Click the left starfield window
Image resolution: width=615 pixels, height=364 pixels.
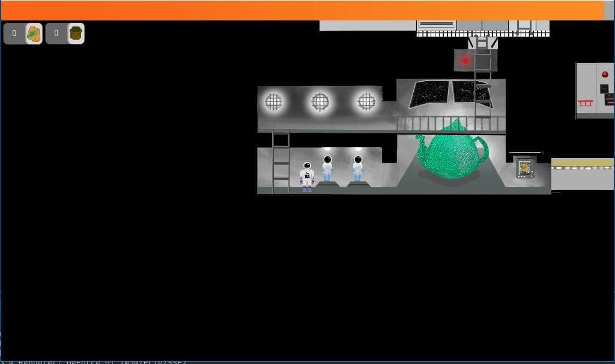429,93
